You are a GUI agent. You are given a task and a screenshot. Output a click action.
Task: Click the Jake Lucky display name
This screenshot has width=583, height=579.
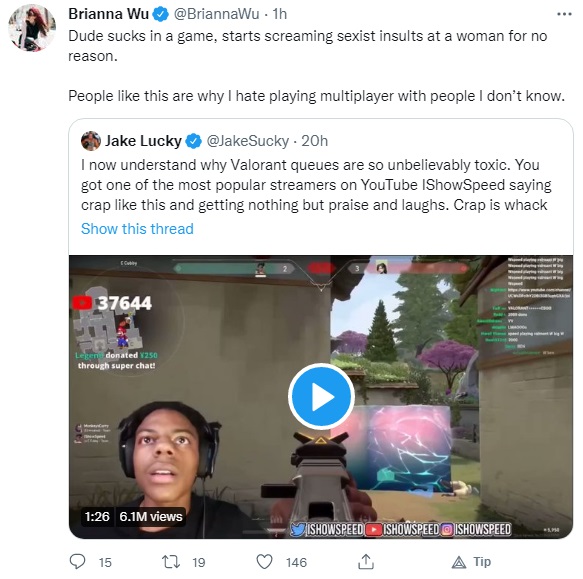pos(143,141)
